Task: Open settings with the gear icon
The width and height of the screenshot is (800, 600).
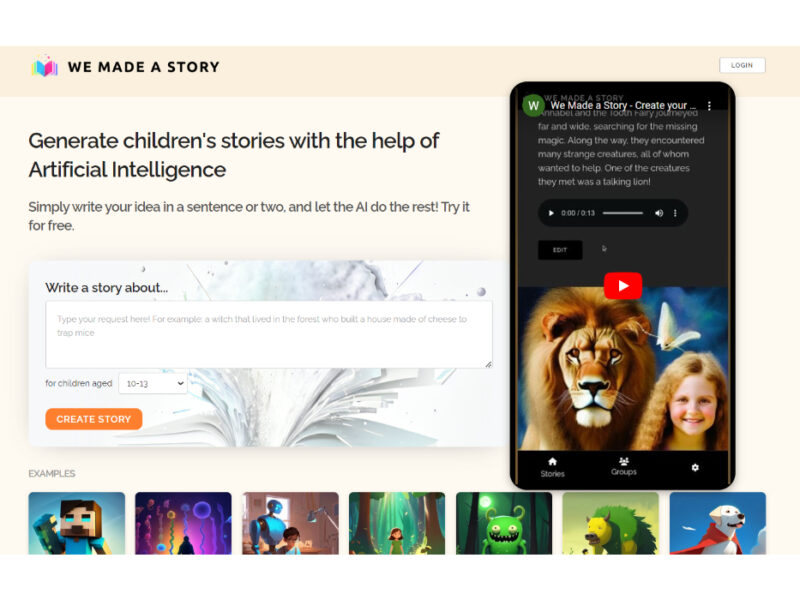Action: (695, 467)
